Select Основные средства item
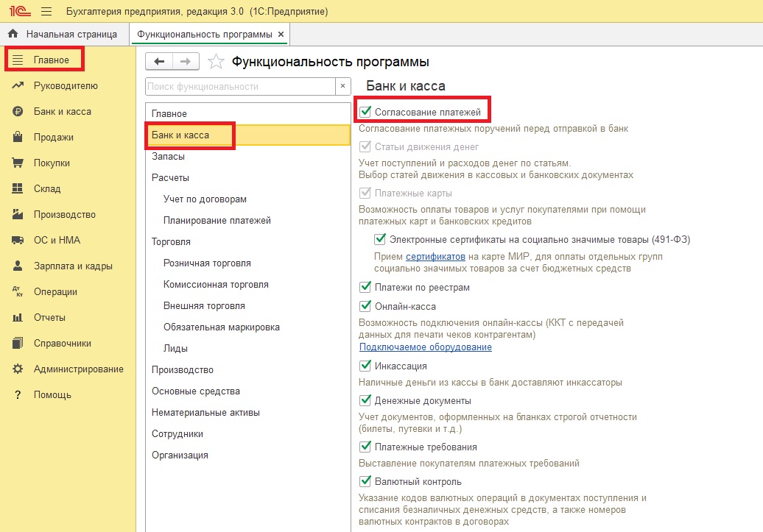 point(247,391)
